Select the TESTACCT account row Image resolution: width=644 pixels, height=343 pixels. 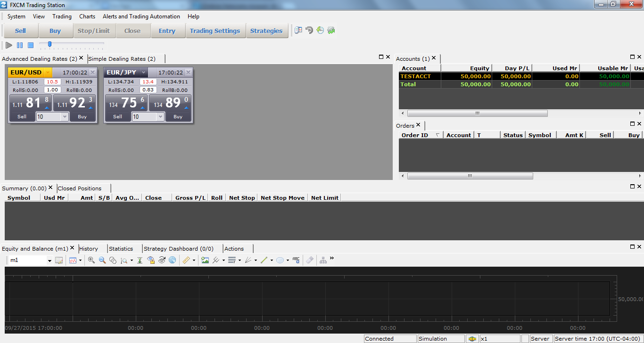click(x=521, y=76)
